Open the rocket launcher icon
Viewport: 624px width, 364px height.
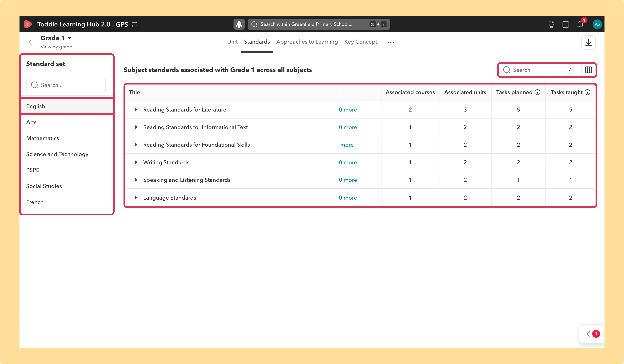(x=239, y=24)
